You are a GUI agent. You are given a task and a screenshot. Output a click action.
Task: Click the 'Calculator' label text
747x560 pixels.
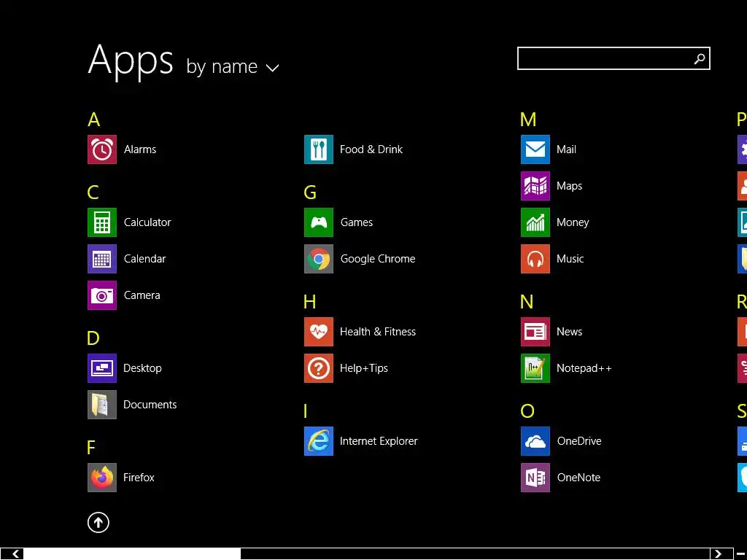(x=147, y=222)
